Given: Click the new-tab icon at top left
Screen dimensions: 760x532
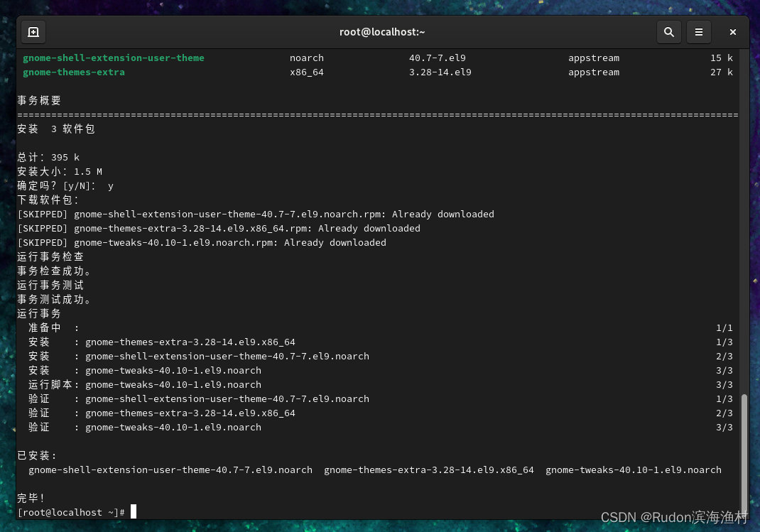Looking at the screenshot, I should tap(34, 32).
